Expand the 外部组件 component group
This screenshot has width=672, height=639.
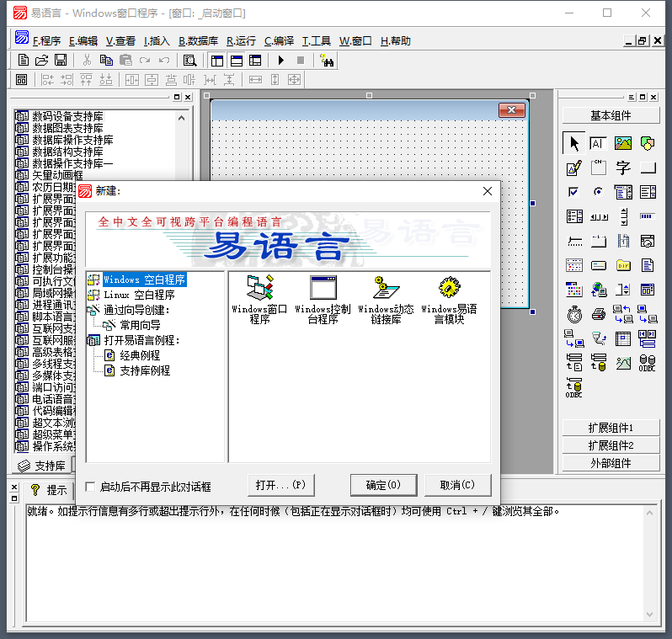click(x=611, y=463)
